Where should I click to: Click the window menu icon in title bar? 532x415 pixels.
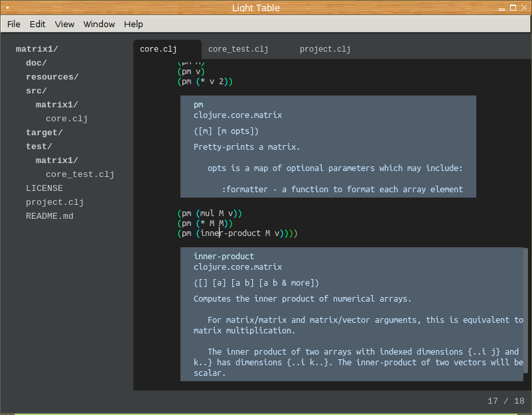pos(9,8)
